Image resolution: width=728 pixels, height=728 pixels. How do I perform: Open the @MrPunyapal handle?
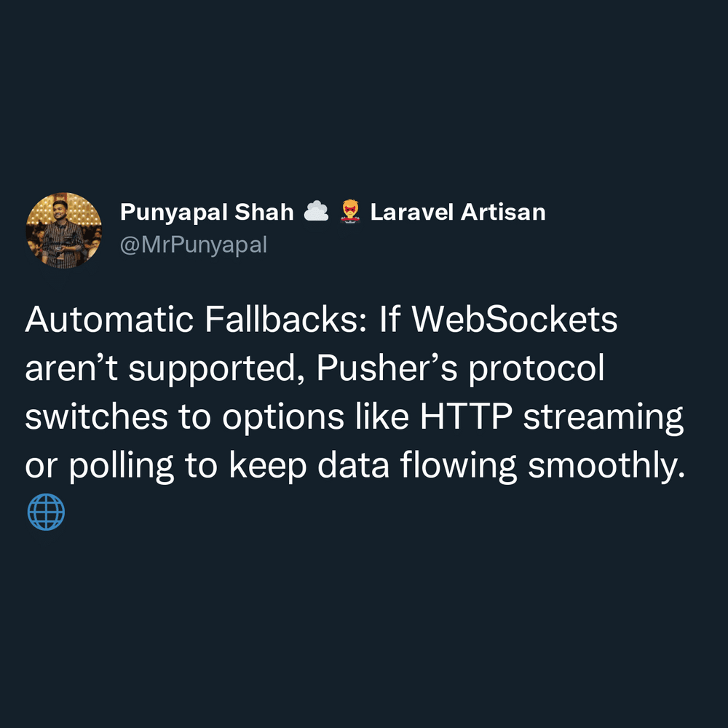(194, 245)
